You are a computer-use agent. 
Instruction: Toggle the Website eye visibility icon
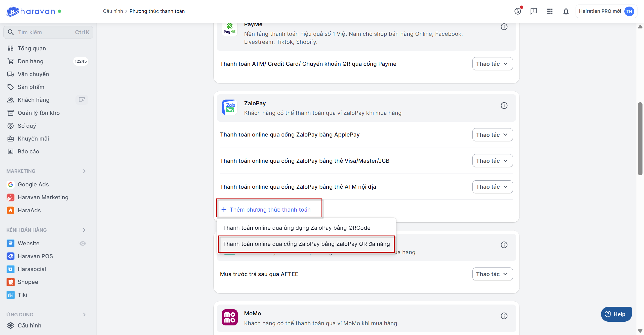[x=83, y=243]
